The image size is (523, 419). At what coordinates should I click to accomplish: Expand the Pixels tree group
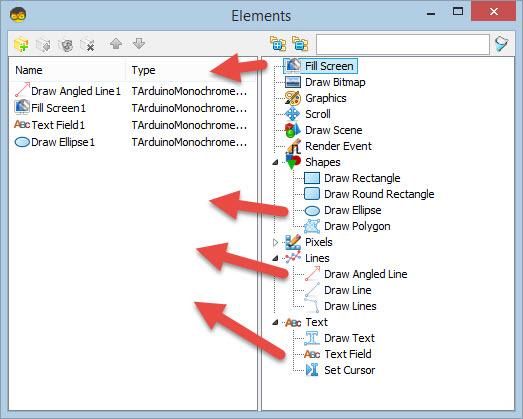275,242
